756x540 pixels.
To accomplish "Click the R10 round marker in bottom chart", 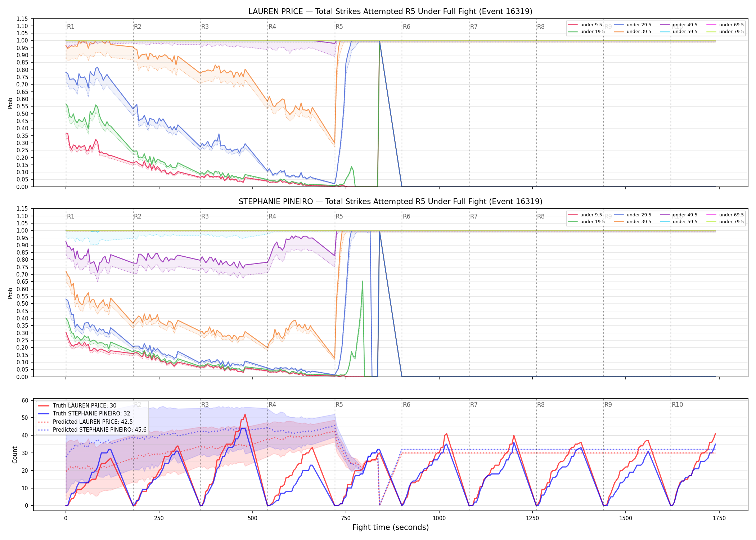I will coord(677,405).
